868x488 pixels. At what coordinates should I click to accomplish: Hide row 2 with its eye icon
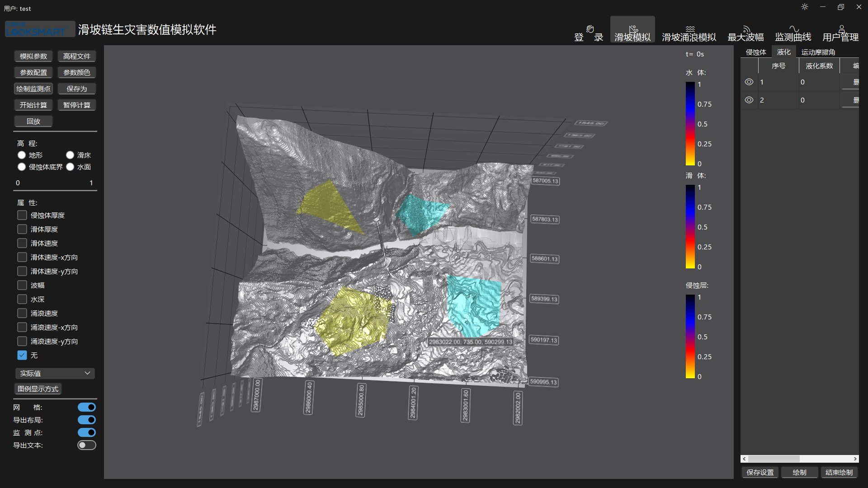point(749,100)
